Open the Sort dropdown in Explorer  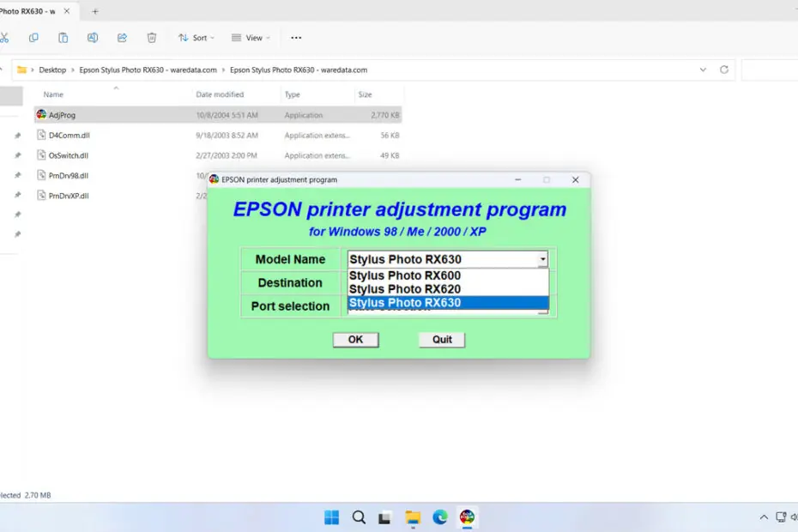[196, 38]
